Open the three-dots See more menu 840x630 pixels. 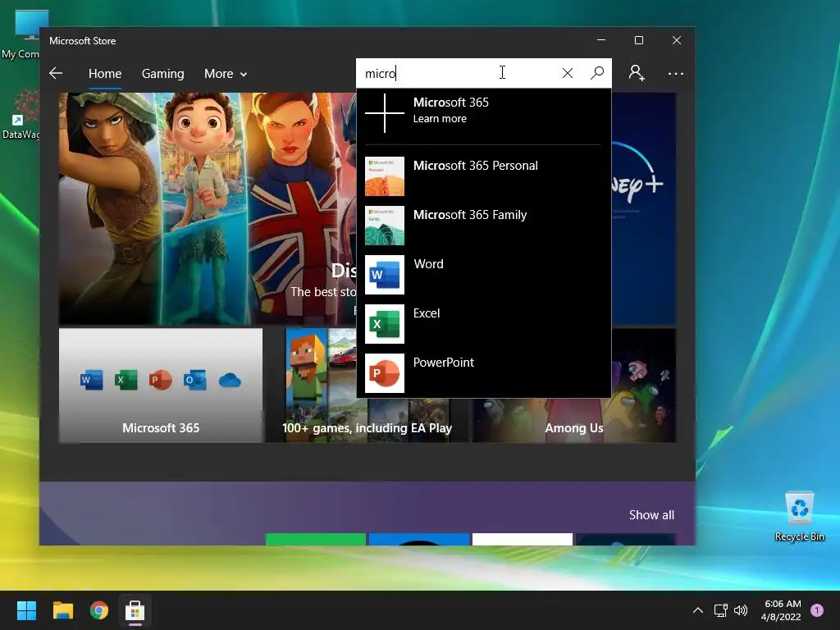point(676,73)
